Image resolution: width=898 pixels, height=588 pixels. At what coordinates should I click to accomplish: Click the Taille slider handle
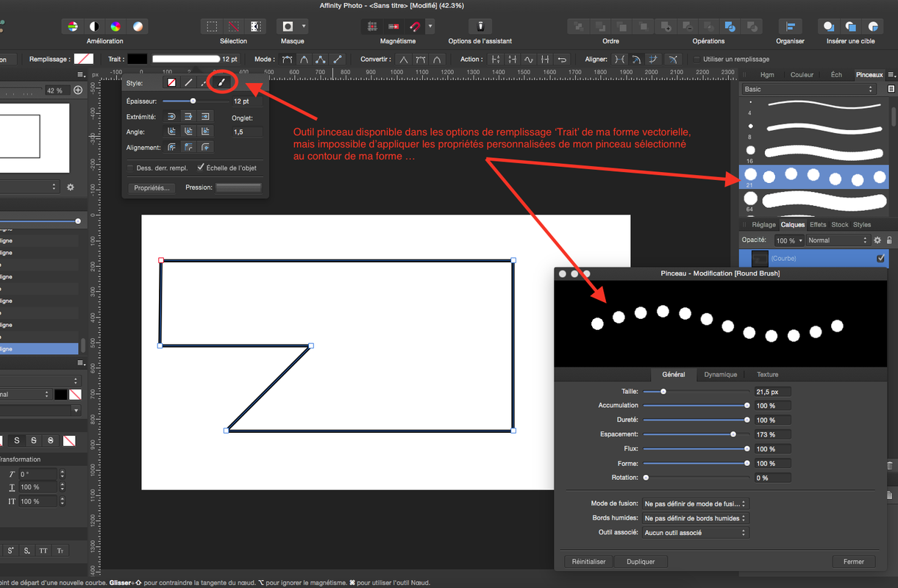(663, 392)
